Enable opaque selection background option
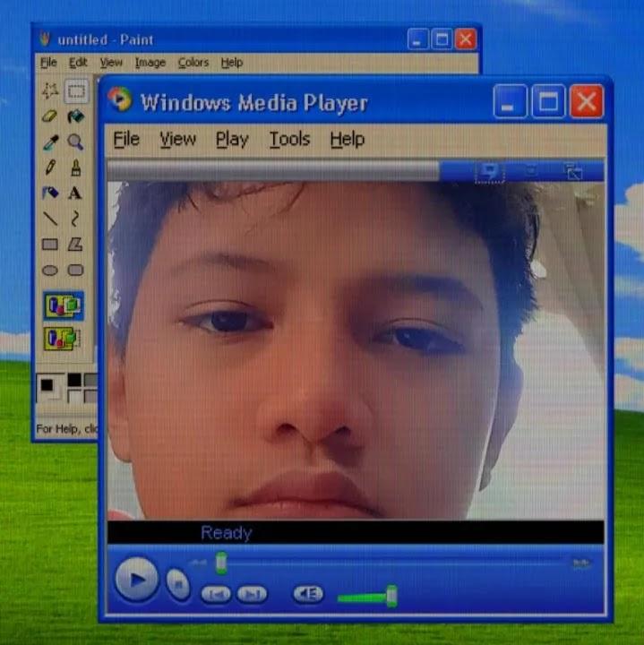Screen dimensions: 644x645 pyautogui.click(x=63, y=306)
